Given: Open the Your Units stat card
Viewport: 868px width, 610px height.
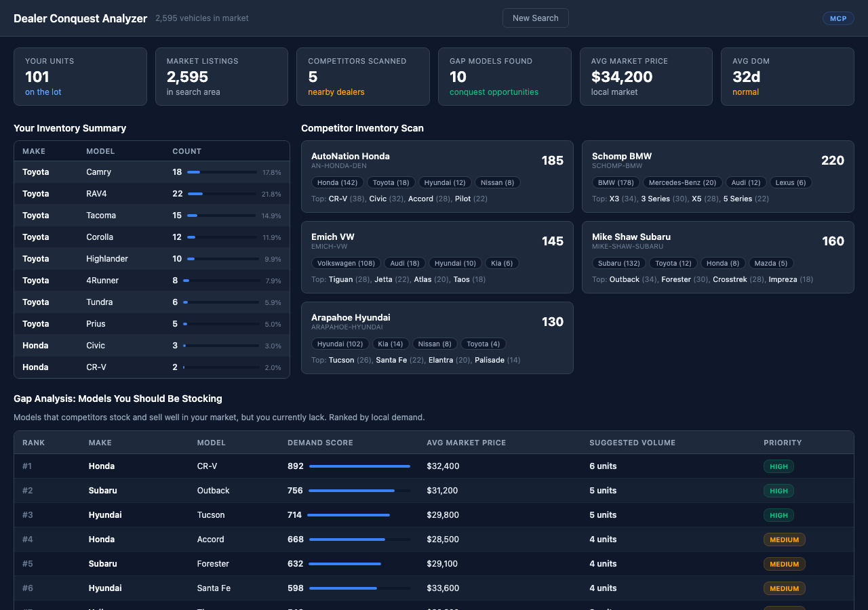Looking at the screenshot, I should (x=80, y=77).
